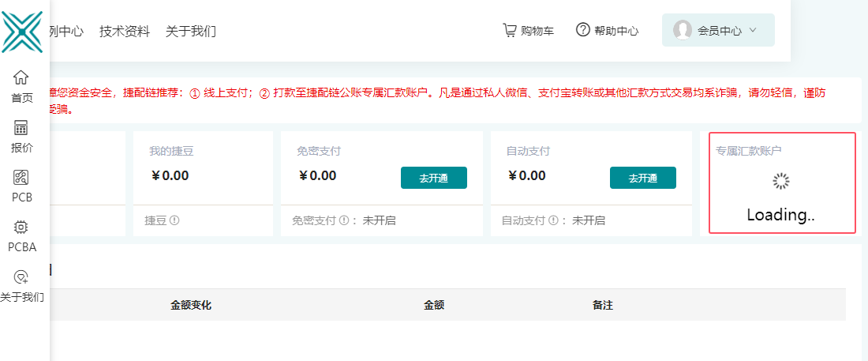Expand the 会员中心 dropdown arrow
The height and width of the screenshot is (361, 868).
pos(753,30)
